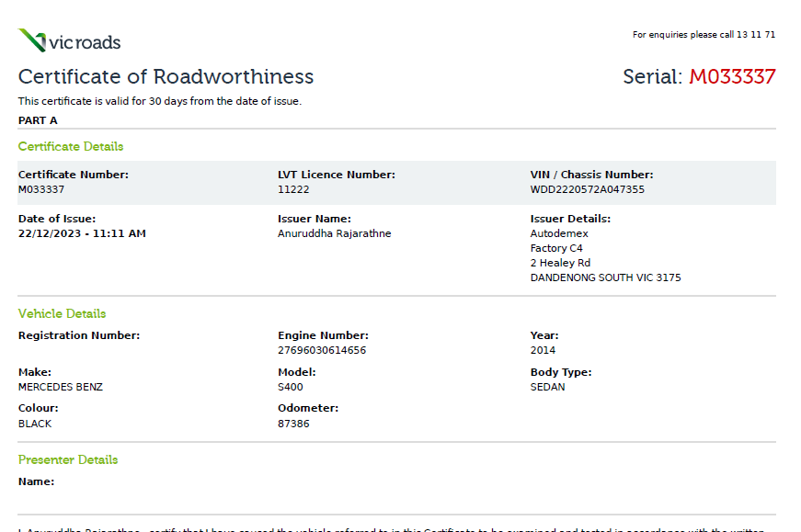801x532 pixels.
Task: Select the Vehicle Details section heading
Action: (x=62, y=313)
